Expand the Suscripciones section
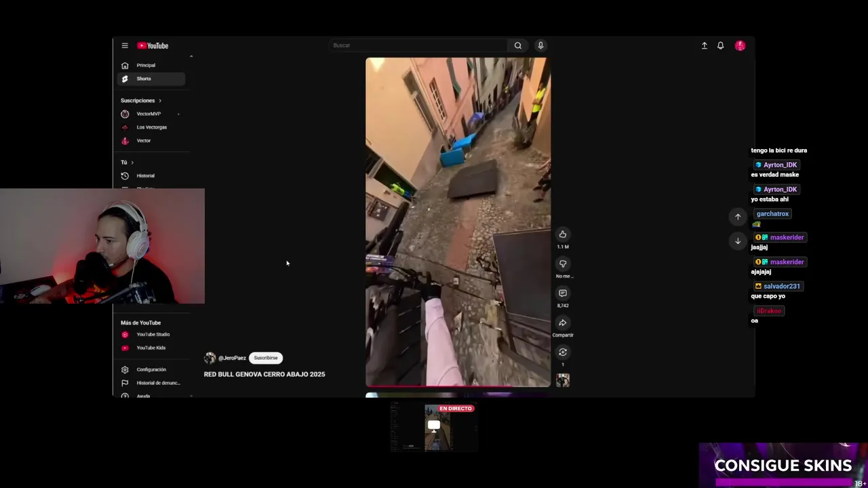This screenshot has width=868, height=488. pyautogui.click(x=141, y=100)
